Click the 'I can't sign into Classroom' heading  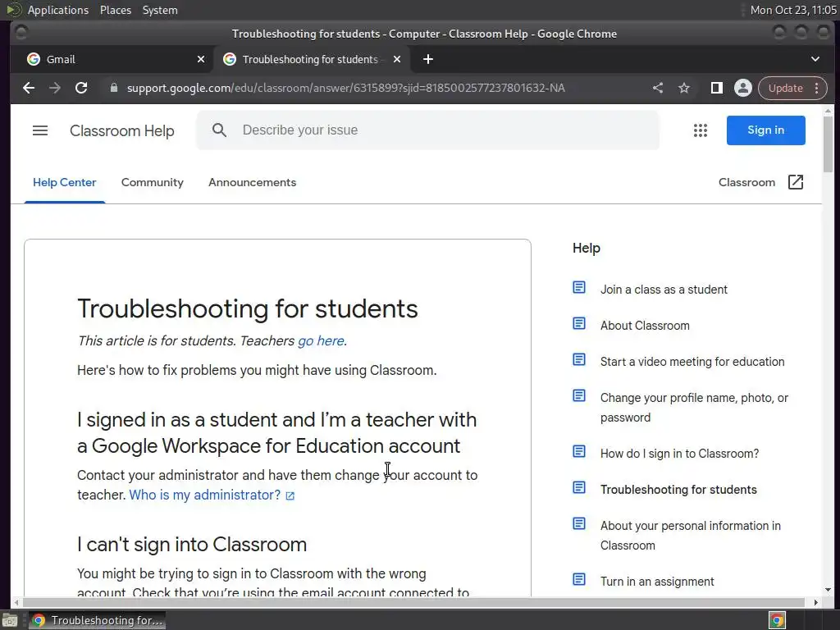tap(192, 545)
